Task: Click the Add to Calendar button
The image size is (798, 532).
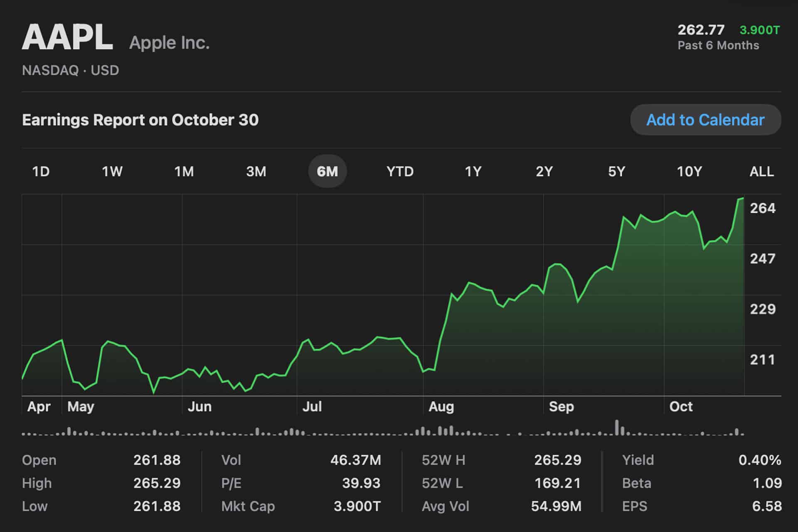Action: tap(705, 120)
